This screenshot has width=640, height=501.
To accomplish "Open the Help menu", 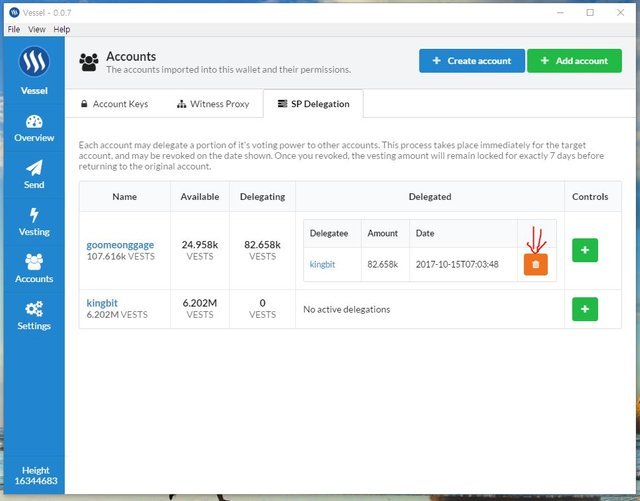I will (62, 30).
